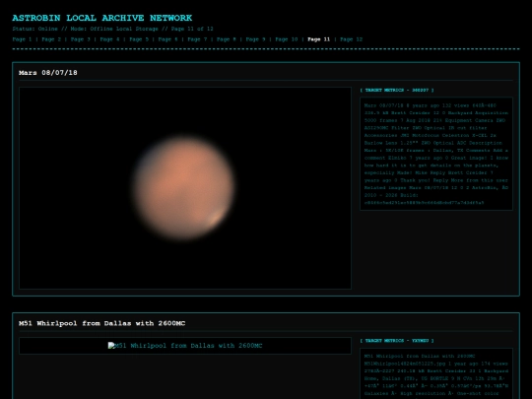Image resolution: width=532 pixels, height=399 pixels.
Task: Go to Page 10
Action: click(287, 39)
